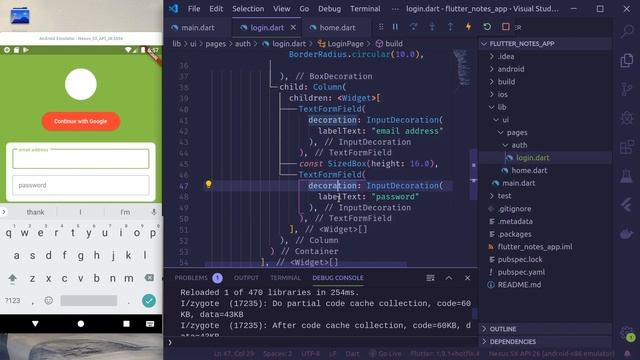Close the bottom panel
Image resolution: width=640 pixels, height=360 pixels.
(467, 278)
